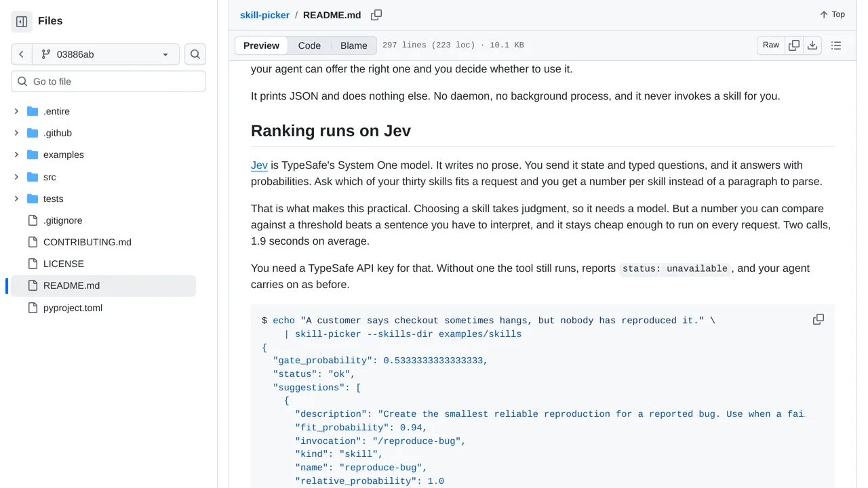Click the "gate_probability" line in code block
The height and width of the screenshot is (488, 868).
pos(380,361)
